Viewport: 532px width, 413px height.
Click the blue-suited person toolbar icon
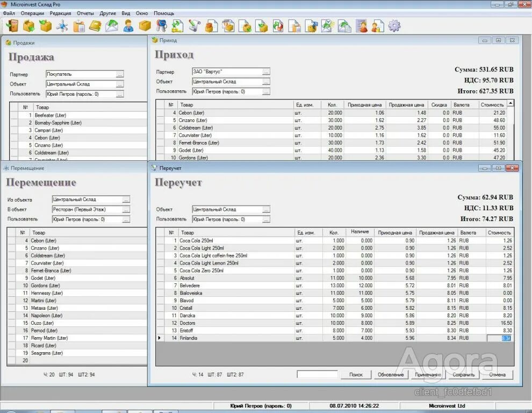pos(128,26)
